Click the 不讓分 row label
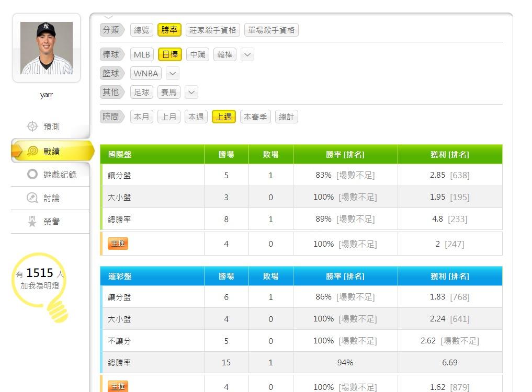The width and height of the screenshot is (532, 392). tap(119, 341)
